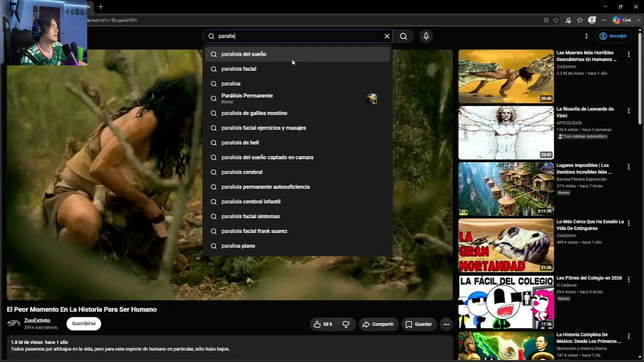The width and height of the screenshot is (644, 362).
Task: Open the browser profile avatar
Action: [592, 20]
